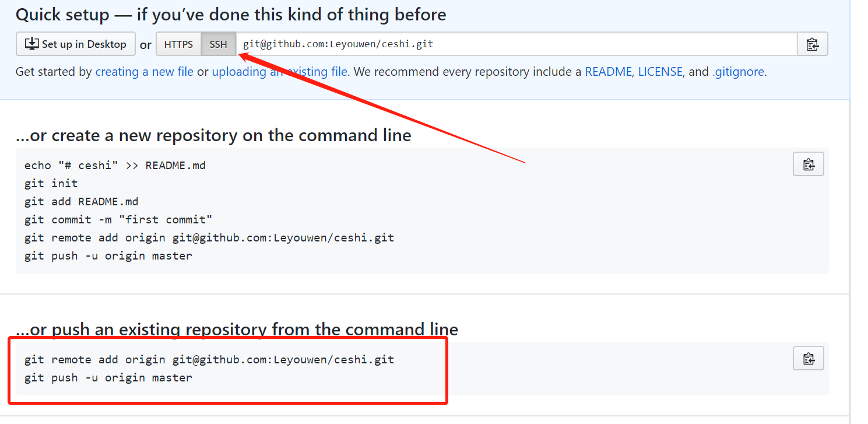This screenshot has height=424, width=868.
Task: Click the push an existing repository heading
Action: tap(237, 330)
